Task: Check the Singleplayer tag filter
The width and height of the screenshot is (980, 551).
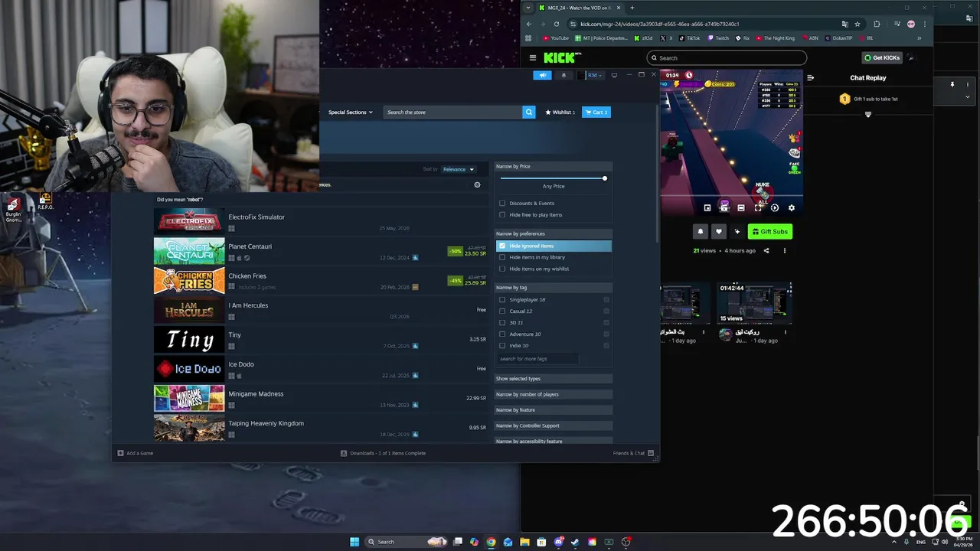Action: click(x=502, y=299)
